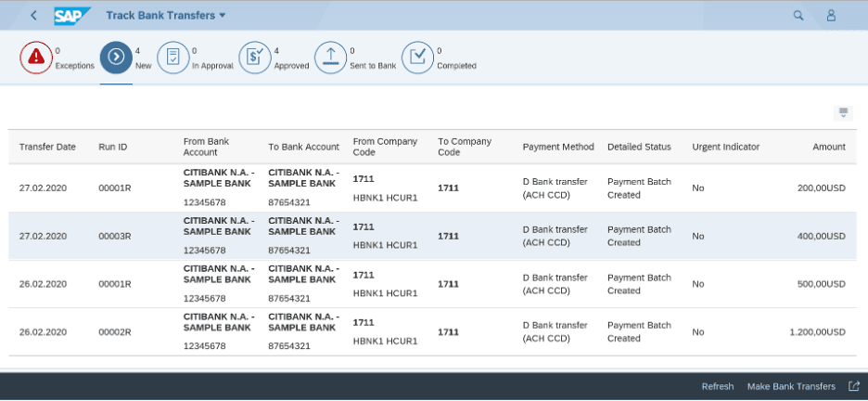
Task: Open table settings icon above the table
Action: [x=843, y=113]
